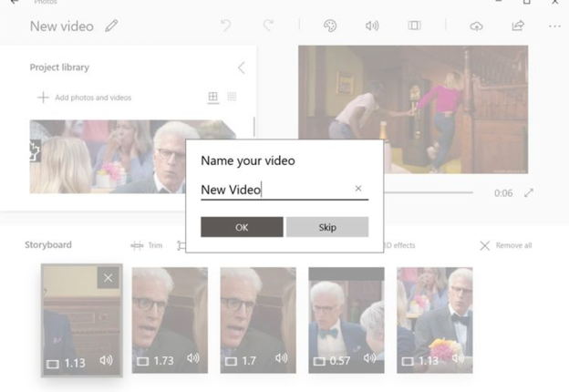Clear the video name text field
569x392 pixels.
click(358, 188)
